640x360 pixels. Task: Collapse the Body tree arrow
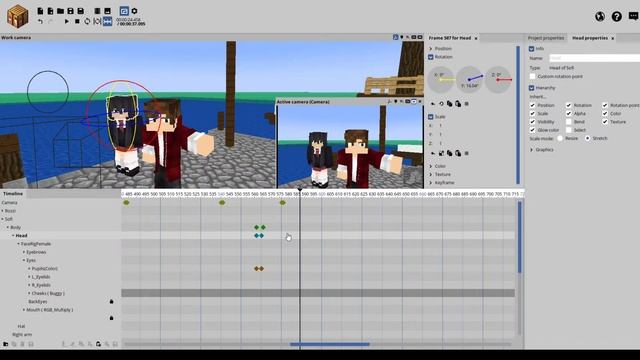pyautogui.click(x=8, y=227)
